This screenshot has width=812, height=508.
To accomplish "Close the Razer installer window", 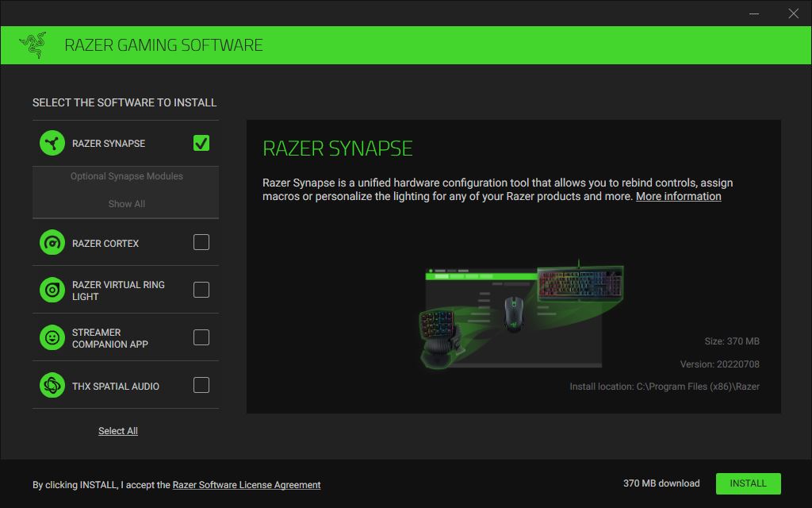I will click(793, 13).
